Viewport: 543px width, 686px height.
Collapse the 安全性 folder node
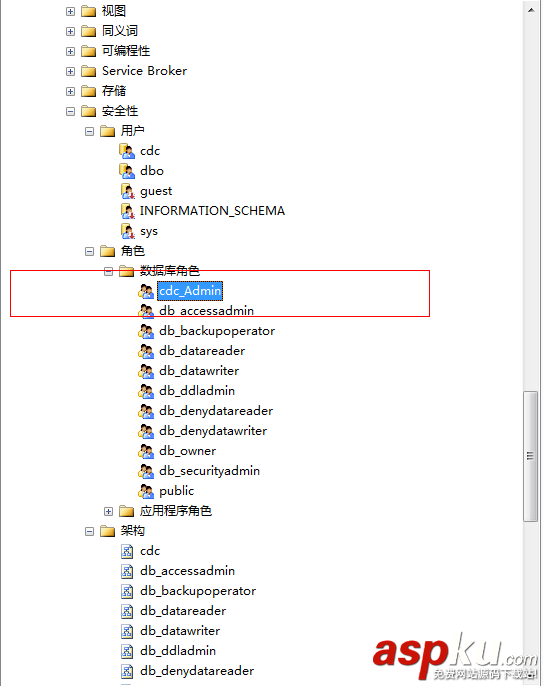(x=70, y=112)
